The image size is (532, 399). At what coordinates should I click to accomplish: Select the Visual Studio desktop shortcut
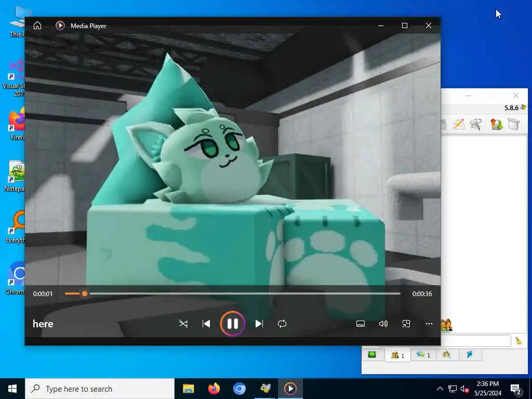click(x=14, y=78)
